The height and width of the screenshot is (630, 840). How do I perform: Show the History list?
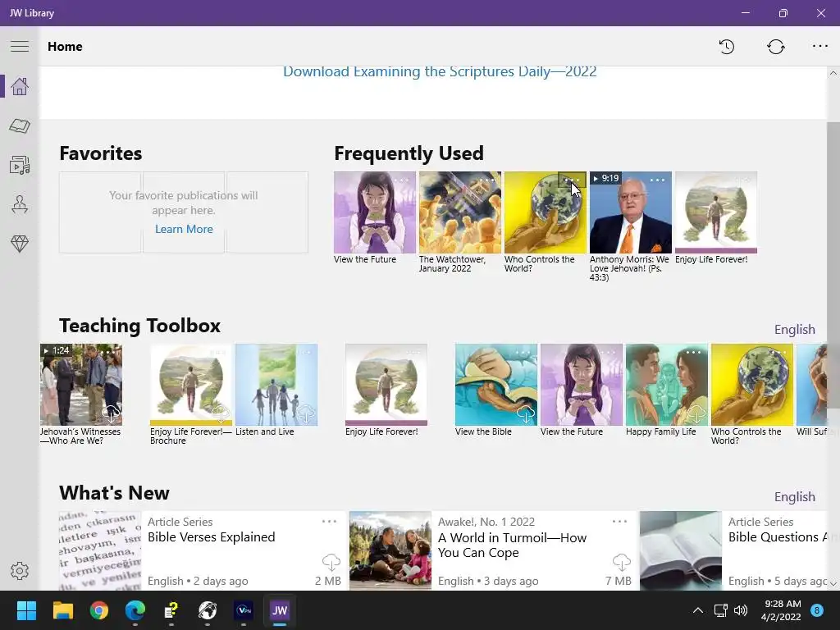[x=727, y=47]
